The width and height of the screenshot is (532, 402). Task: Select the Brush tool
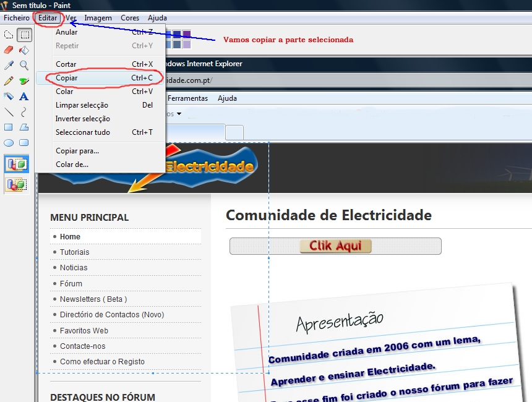24,81
